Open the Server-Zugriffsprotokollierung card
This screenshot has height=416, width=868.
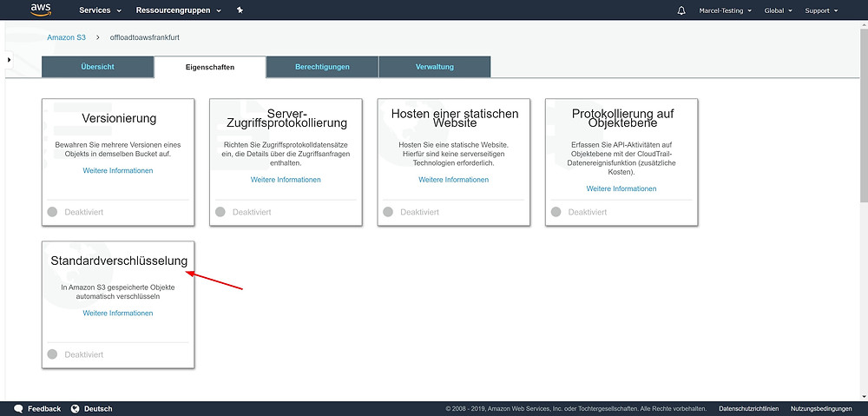point(286,162)
